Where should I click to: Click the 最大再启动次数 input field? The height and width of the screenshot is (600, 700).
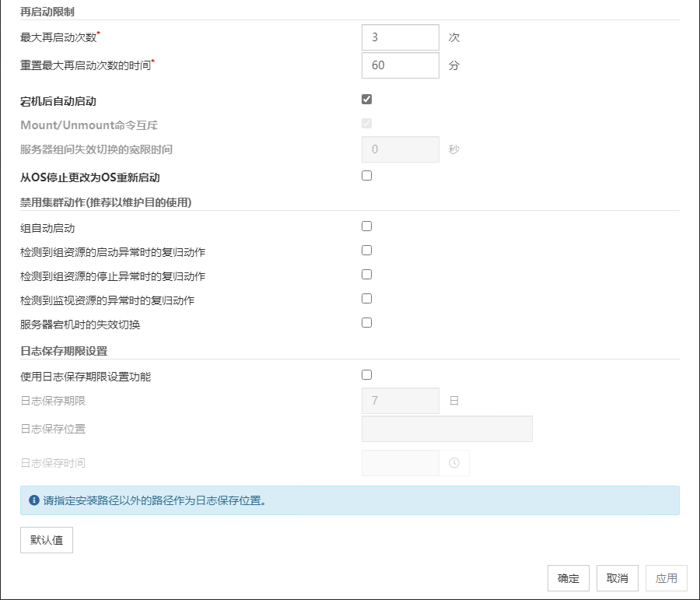(401, 37)
